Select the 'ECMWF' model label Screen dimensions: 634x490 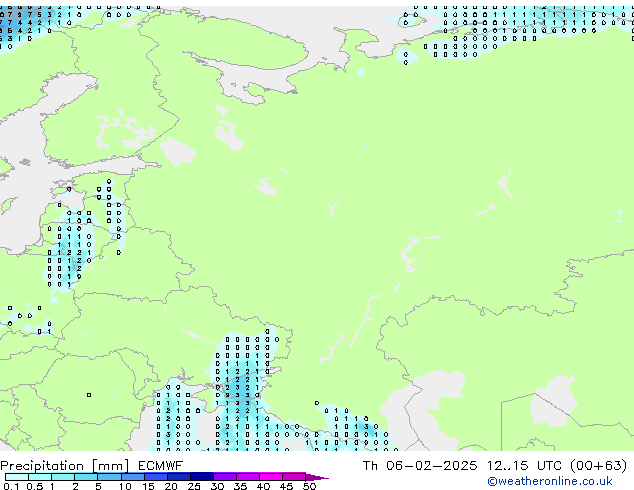[x=160, y=466]
